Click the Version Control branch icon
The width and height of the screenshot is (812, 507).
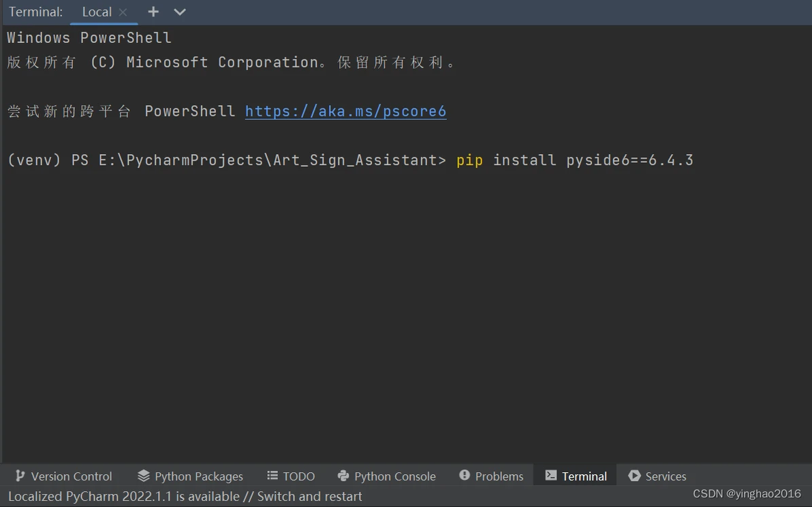click(20, 476)
